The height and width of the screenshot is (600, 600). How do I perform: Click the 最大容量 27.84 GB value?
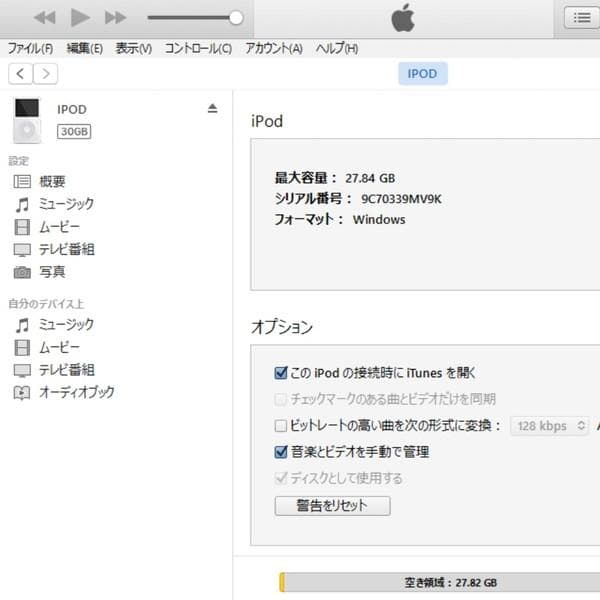point(370,178)
